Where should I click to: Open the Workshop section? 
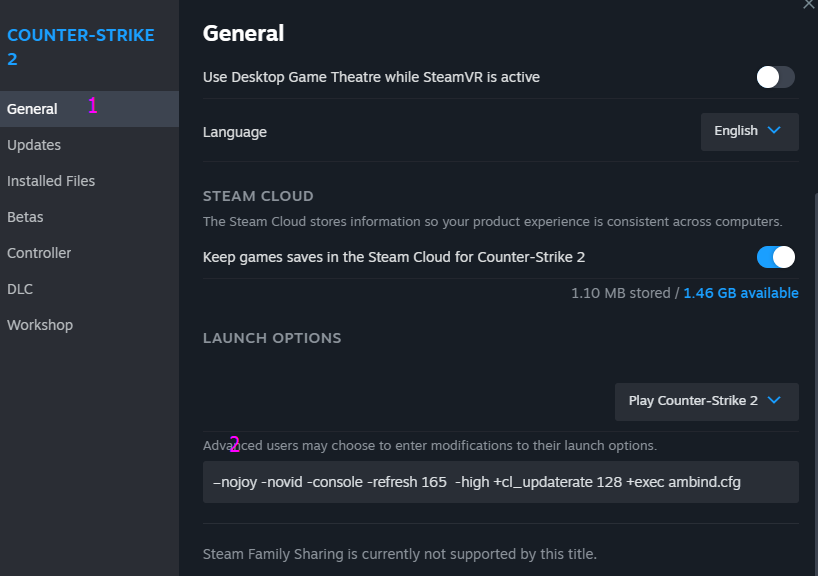[x=40, y=325]
